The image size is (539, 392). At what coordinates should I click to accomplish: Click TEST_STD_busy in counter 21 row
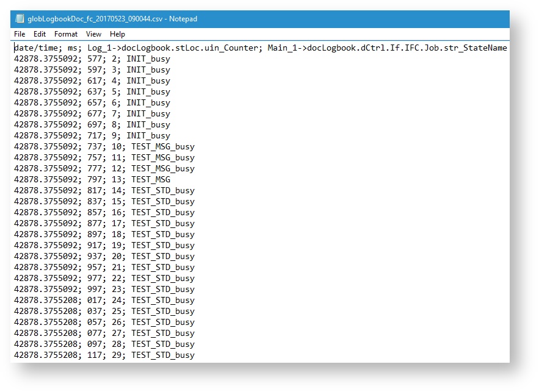pos(163,268)
